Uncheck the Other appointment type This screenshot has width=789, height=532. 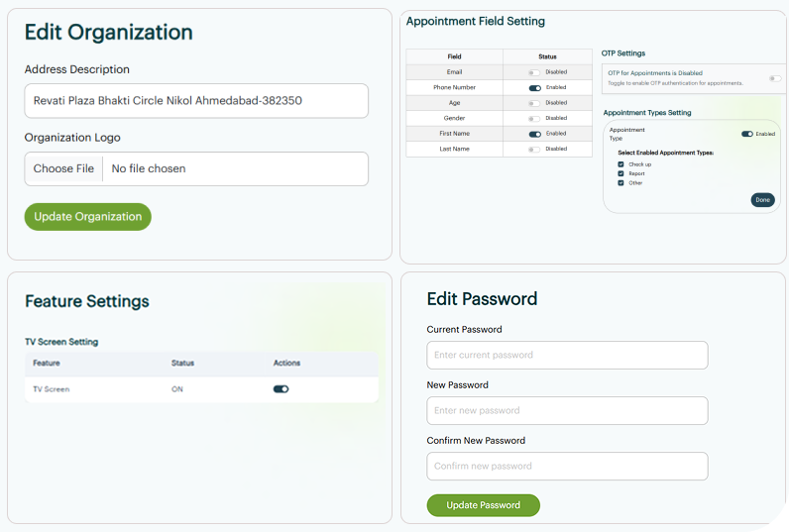pos(621,182)
